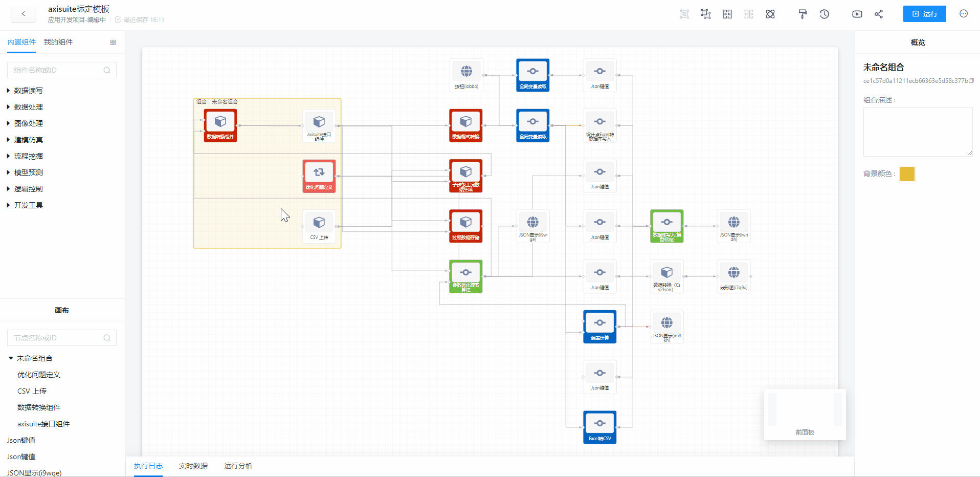Select CSV 上传 in canvas tree
The height and width of the screenshot is (477, 980).
(32, 391)
